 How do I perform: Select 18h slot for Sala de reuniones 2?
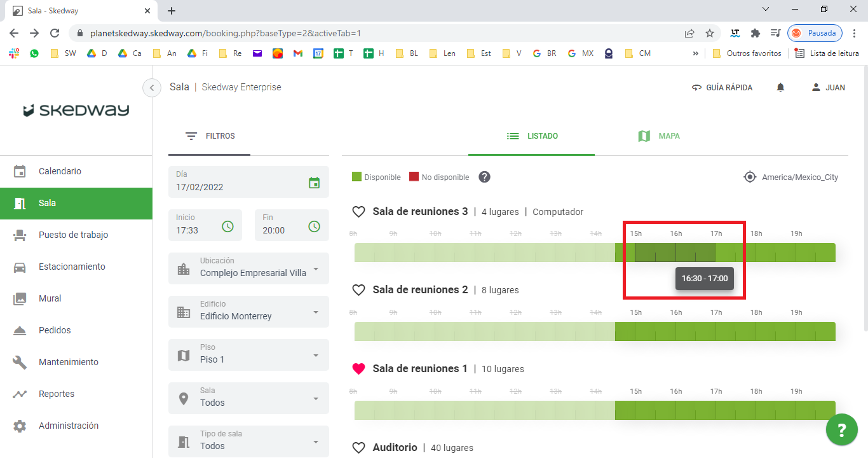(765, 331)
